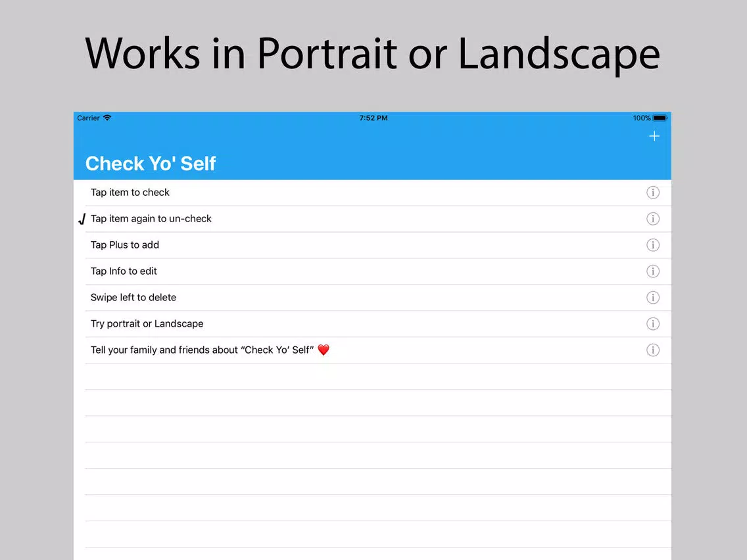The image size is (747, 560).
Task: Click the red heart emoji
Action: tap(324, 350)
